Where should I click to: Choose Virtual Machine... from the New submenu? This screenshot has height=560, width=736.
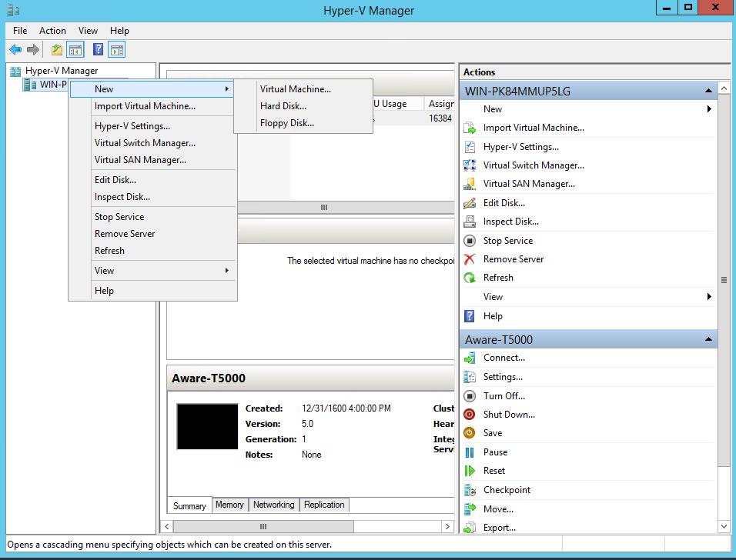pyautogui.click(x=303, y=89)
